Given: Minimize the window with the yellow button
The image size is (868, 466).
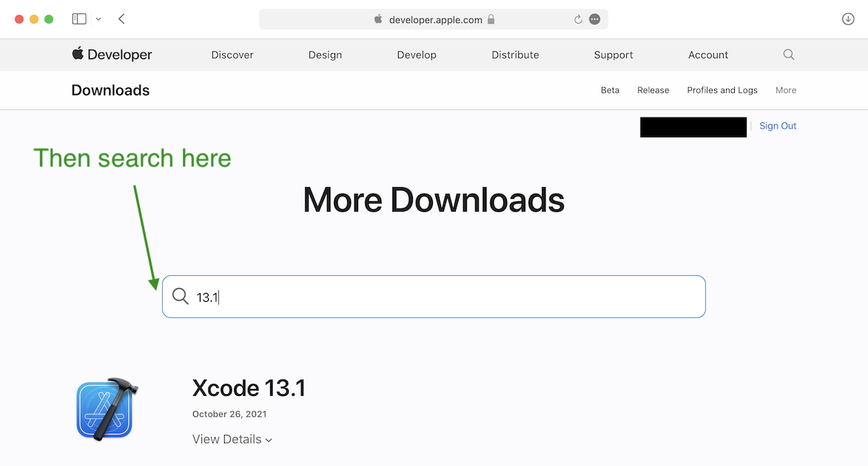Looking at the screenshot, I should point(34,19).
